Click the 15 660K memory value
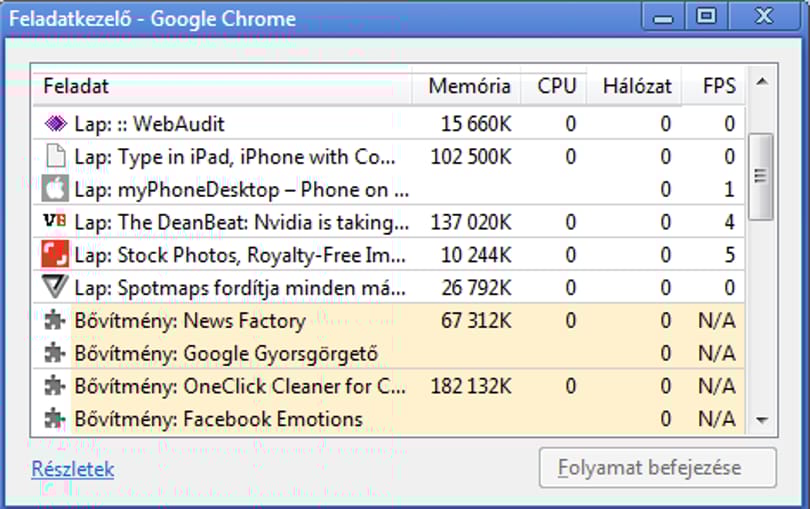The image size is (810, 509). (x=476, y=124)
